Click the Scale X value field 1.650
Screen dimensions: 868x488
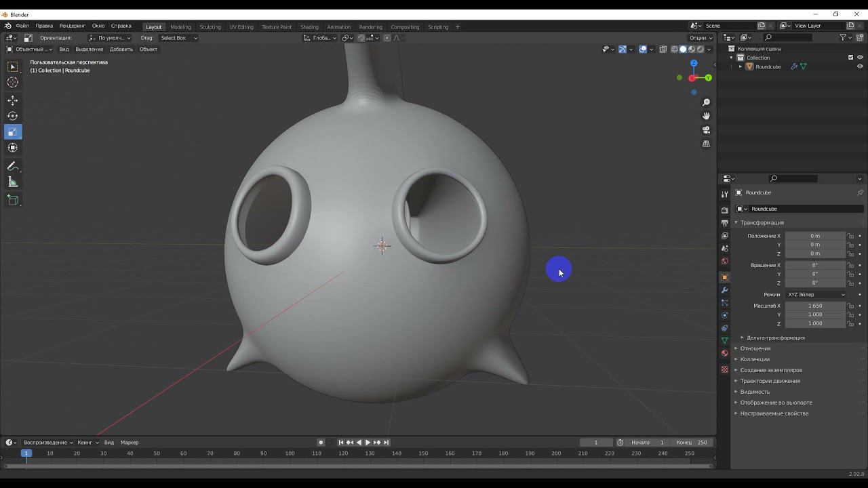(x=814, y=306)
